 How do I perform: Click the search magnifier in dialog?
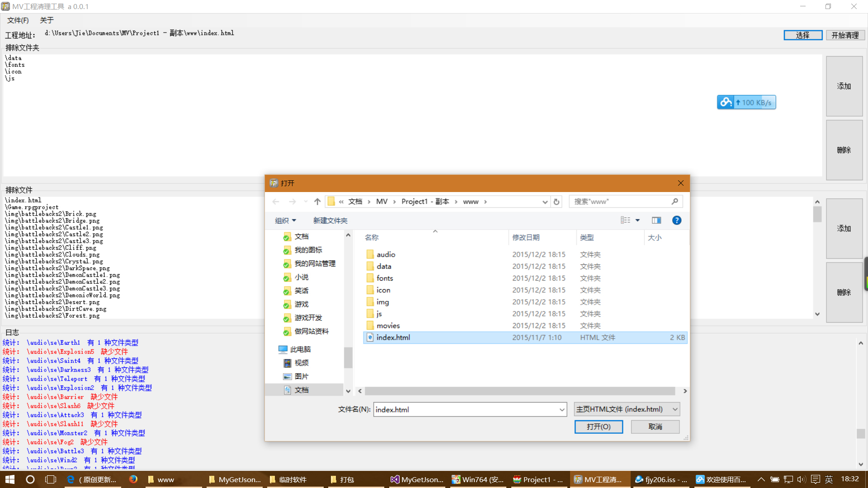675,202
